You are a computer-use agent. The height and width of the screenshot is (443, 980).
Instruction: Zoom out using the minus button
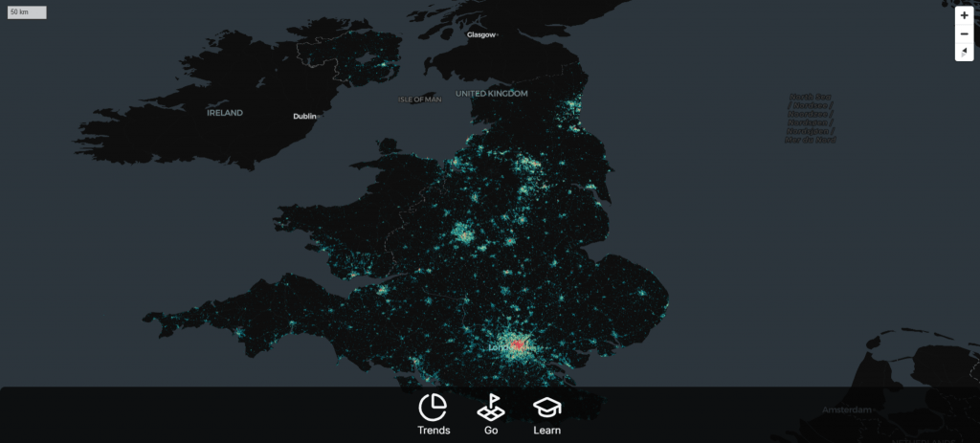click(x=964, y=34)
